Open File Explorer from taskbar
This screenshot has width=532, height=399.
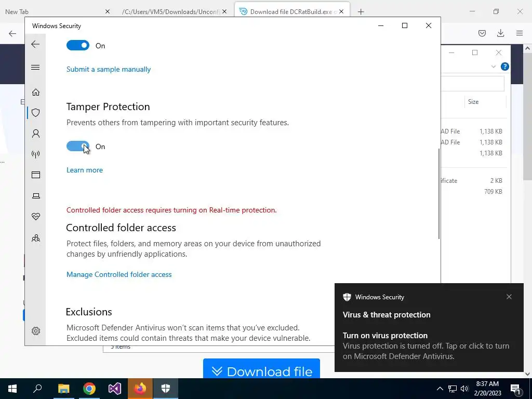point(63,389)
